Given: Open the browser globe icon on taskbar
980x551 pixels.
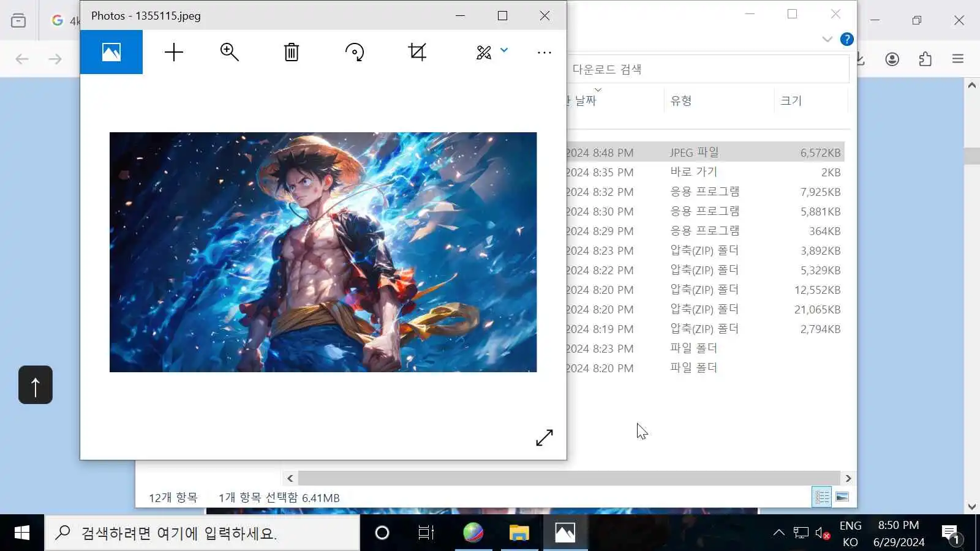Looking at the screenshot, I should tap(473, 533).
